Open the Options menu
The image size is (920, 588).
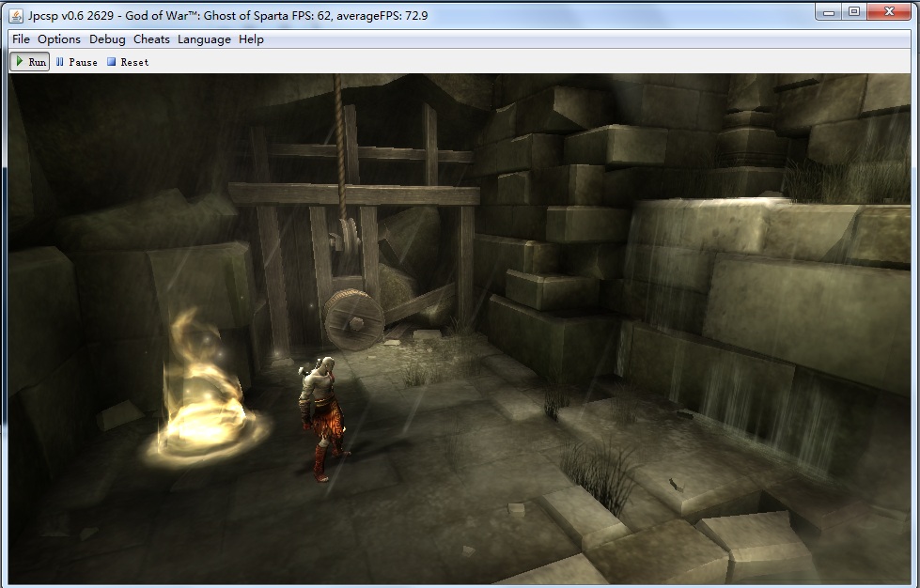[x=58, y=39]
